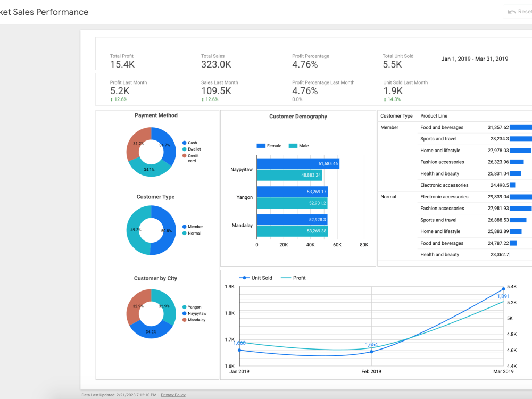Click the 29,839.04 Electronic accessories value
Screen dimensions: 532x399
(x=498, y=197)
